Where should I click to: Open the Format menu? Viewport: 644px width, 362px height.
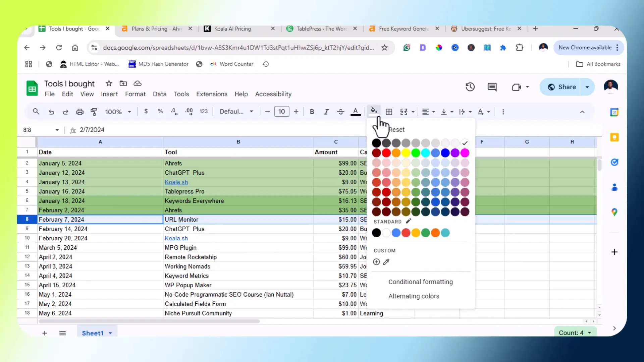click(135, 94)
